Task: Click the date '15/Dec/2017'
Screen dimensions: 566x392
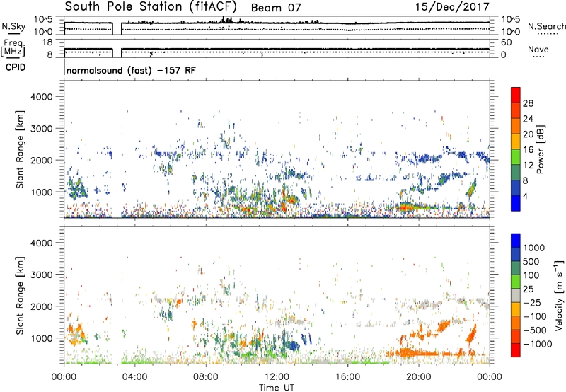Action: (x=452, y=6)
